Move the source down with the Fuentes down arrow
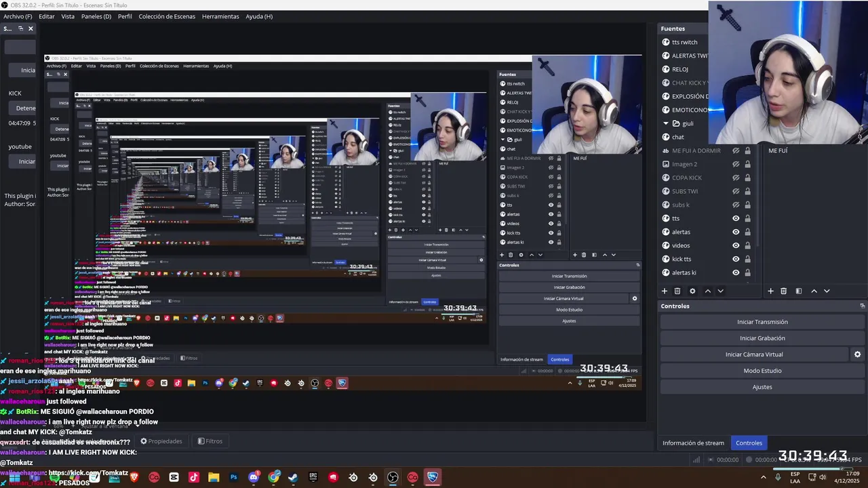This screenshot has height=488, width=868. coord(720,291)
